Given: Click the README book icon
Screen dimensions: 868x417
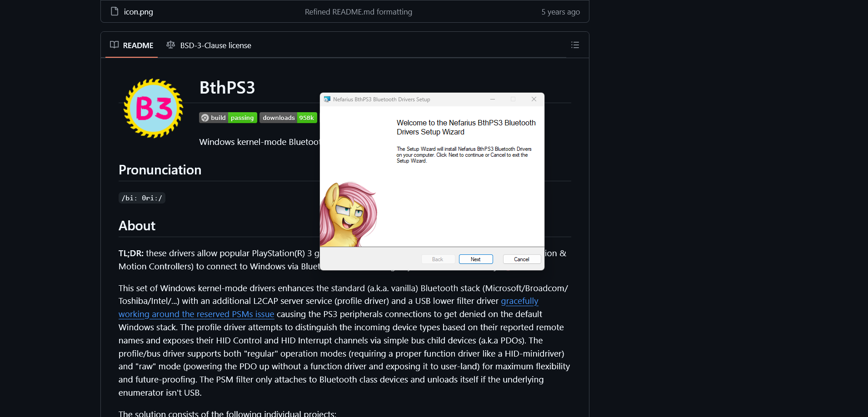Looking at the screenshot, I should pyautogui.click(x=115, y=45).
